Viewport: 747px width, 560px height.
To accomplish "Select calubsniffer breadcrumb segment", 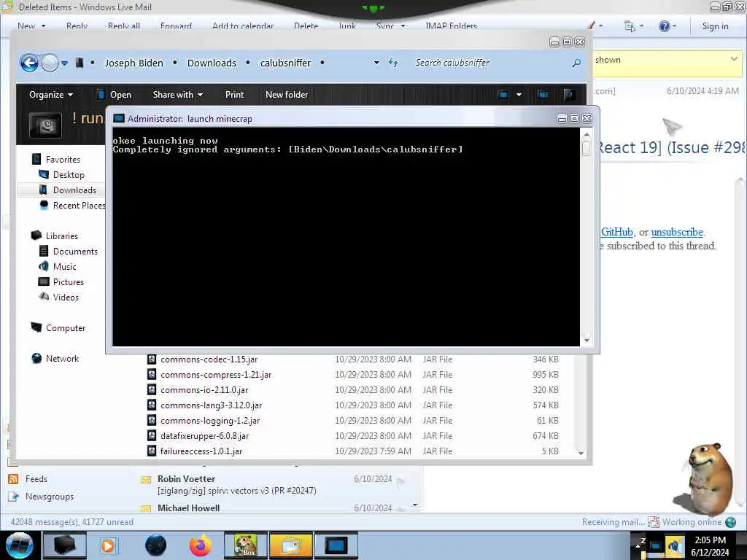I will (x=285, y=63).
